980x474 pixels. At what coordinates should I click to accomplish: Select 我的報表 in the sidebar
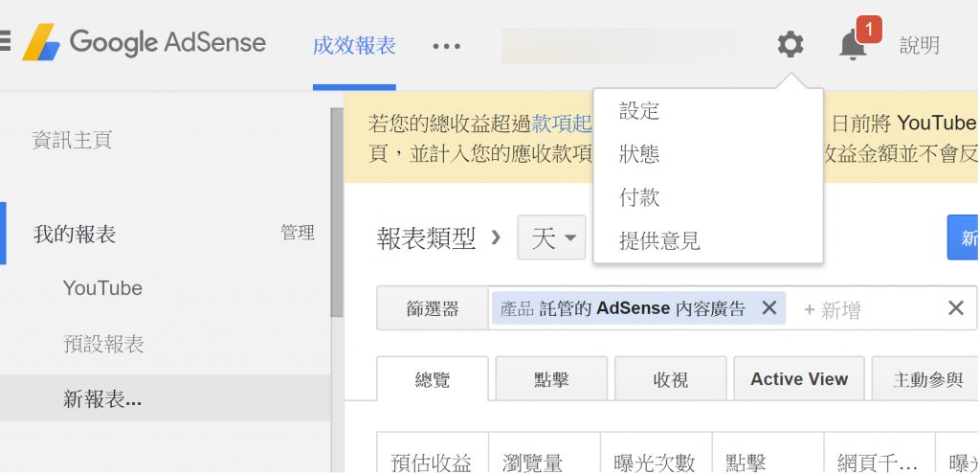[75, 235]
